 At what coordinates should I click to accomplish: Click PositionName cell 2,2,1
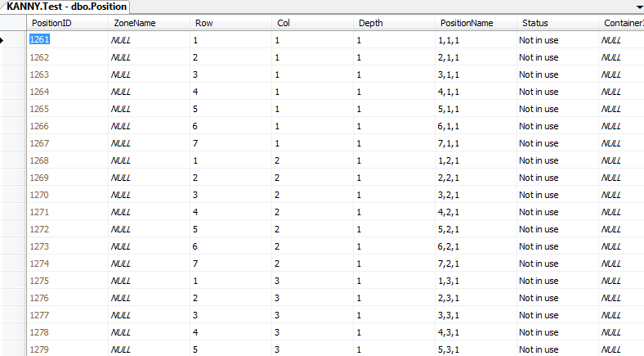tap(476, 178)
